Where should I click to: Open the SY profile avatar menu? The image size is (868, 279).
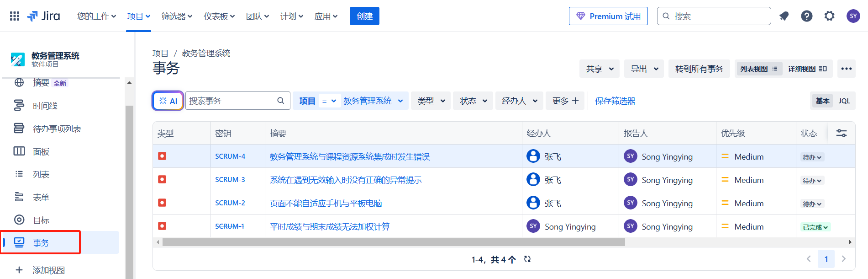853,16
